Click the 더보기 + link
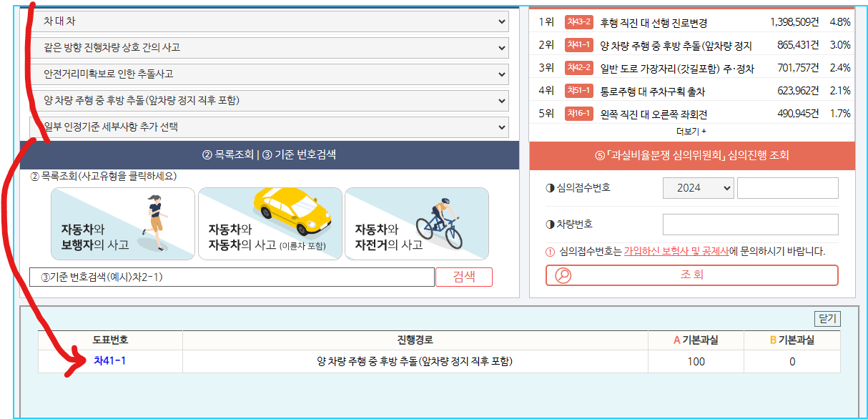868x419 pixels. (x=691, y=131)
